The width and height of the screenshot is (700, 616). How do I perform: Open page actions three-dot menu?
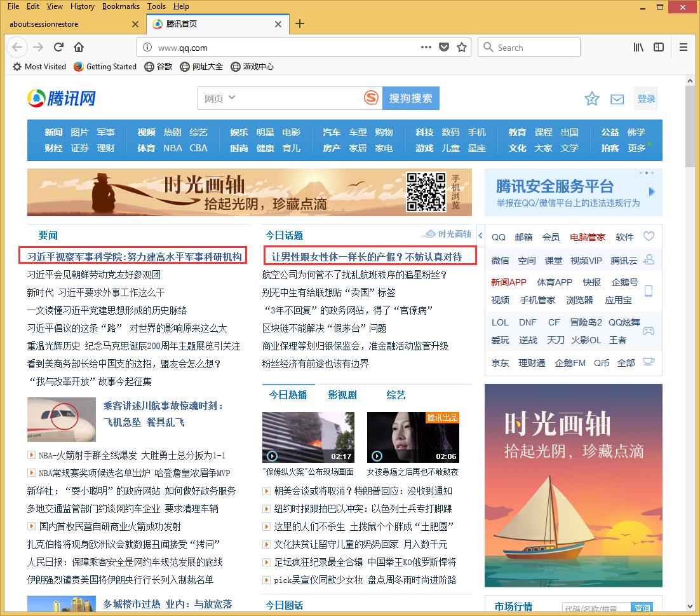(x=426, y=47)
